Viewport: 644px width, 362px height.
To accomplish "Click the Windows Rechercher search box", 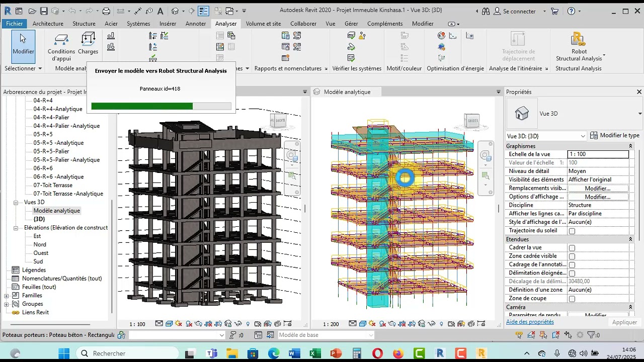I will (x=127, y=353).
